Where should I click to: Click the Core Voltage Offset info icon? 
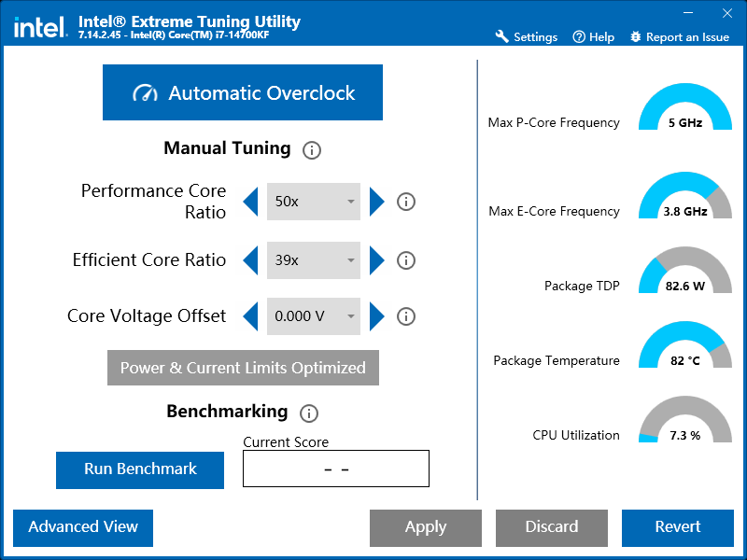point(405,316)
